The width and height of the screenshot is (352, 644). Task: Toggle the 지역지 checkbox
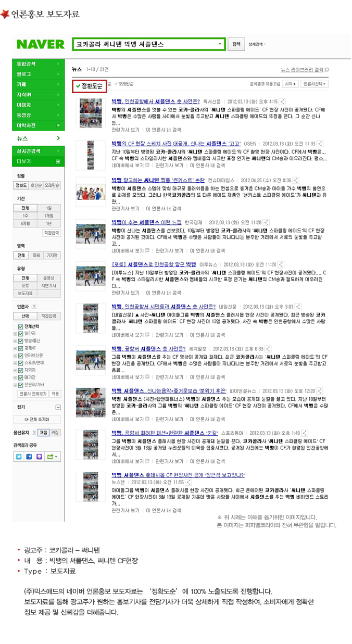[21, 370]
